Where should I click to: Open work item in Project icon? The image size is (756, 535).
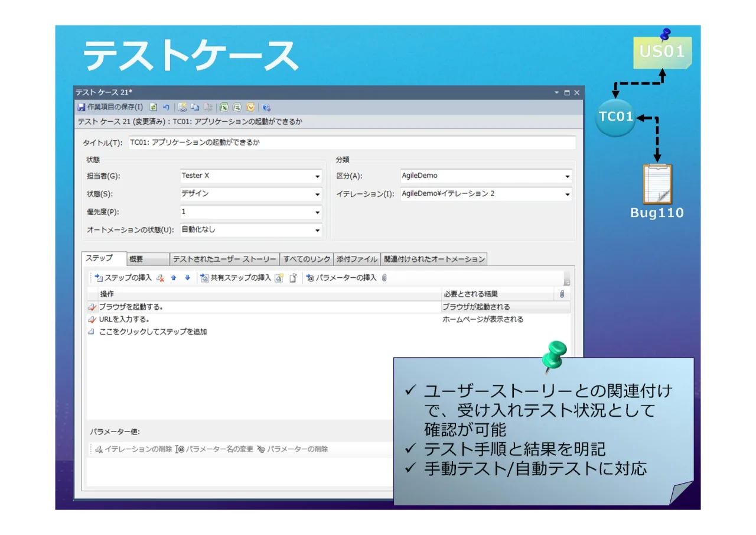click(237, 108)
